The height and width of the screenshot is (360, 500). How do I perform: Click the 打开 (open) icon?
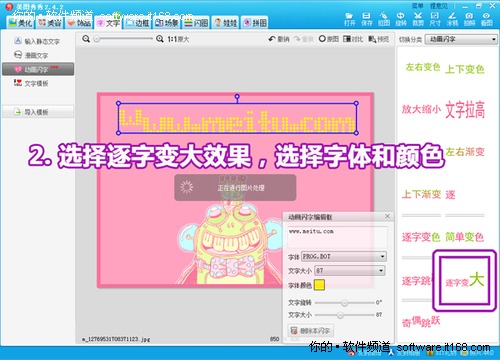[x=349, y=19]
